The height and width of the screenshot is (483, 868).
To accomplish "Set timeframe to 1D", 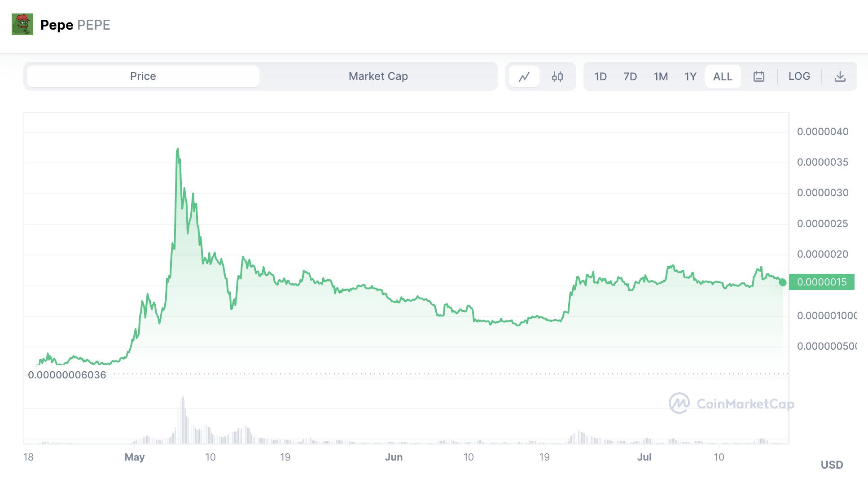I will [x=601, y=77].
